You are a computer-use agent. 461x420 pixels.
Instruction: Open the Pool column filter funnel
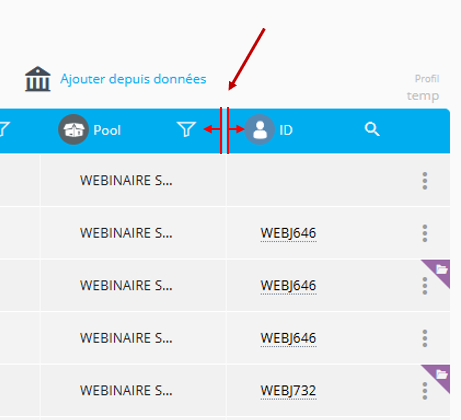[186, 129]
